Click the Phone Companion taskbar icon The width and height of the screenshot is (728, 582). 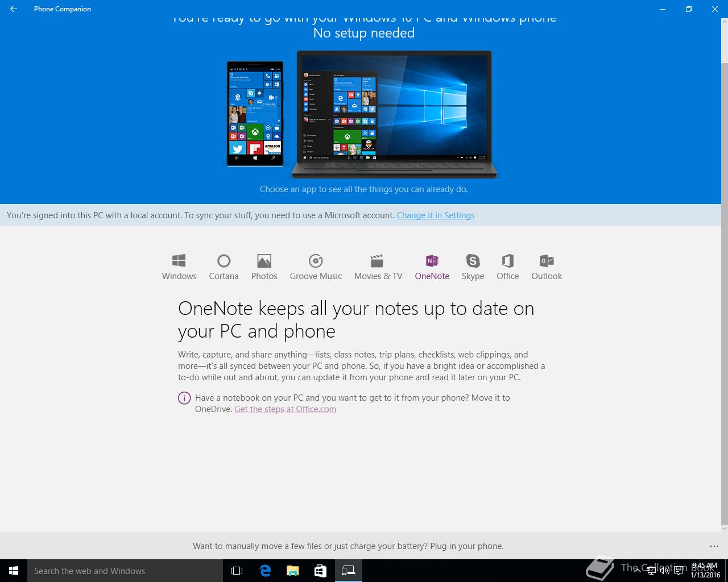[348, 571]
